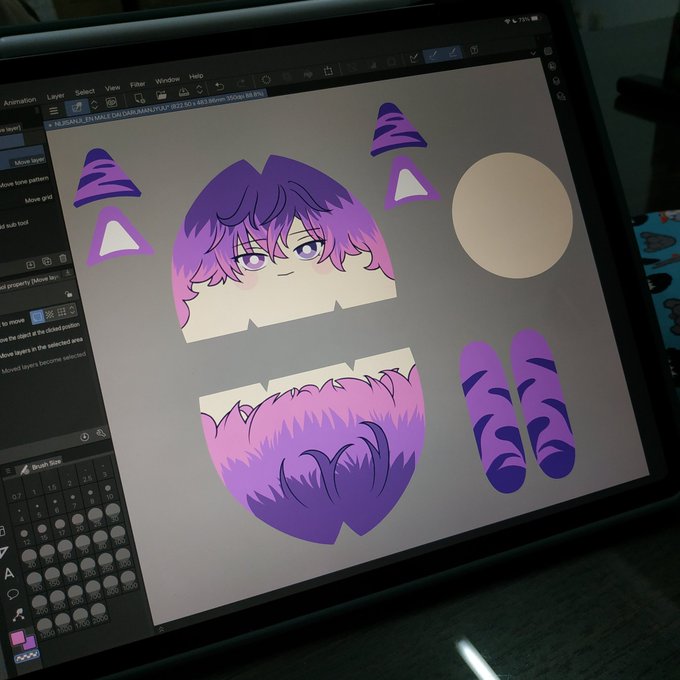The image size is (680, 680).
Task: Click the Redo arrow icon
Action: (242, 83)
